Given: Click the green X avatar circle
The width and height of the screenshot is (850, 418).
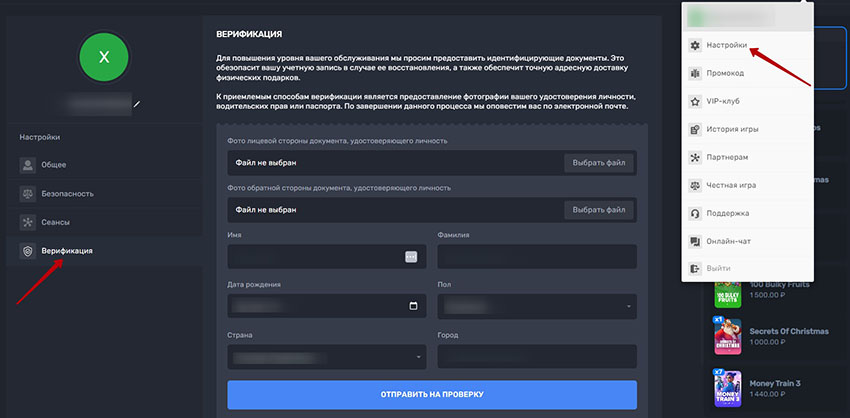Looking at the screenshot, I should 104,57.
